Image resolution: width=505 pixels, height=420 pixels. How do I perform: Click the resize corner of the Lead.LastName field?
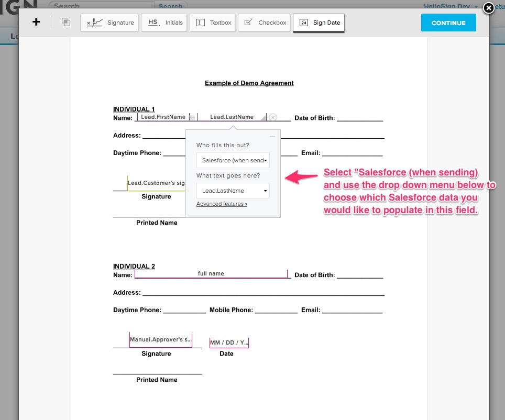coord(263,118)
